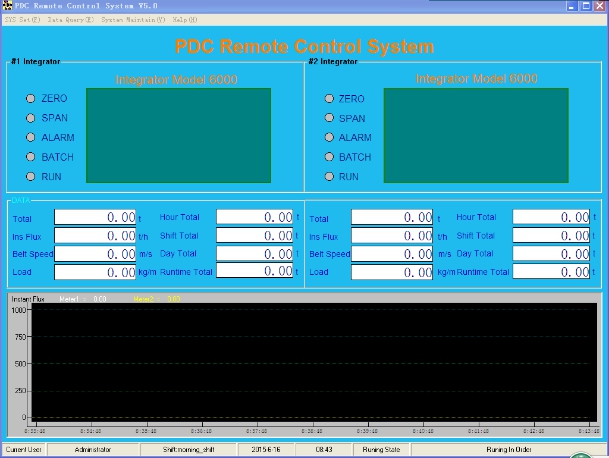This screenshot has width=609, height=458.
Task: Select the #1 Integrator SPAN indicator
Action: pos(30,118)
